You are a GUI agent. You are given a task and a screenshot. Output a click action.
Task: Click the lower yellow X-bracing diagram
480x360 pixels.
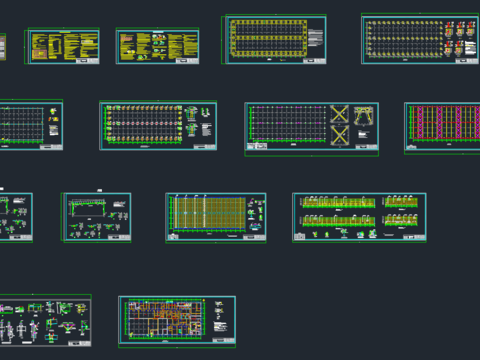click(x=339, y=135)
